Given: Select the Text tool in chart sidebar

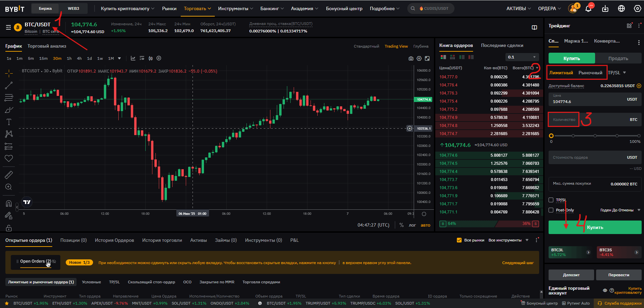Looking at the screenshot, I should point(9,122).
